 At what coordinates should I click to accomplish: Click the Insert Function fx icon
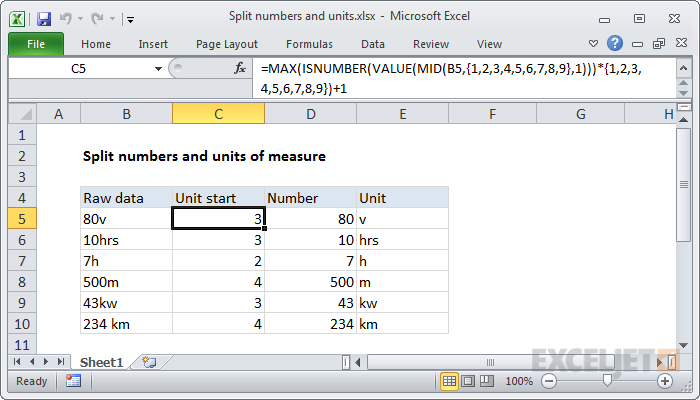point(240,68)
